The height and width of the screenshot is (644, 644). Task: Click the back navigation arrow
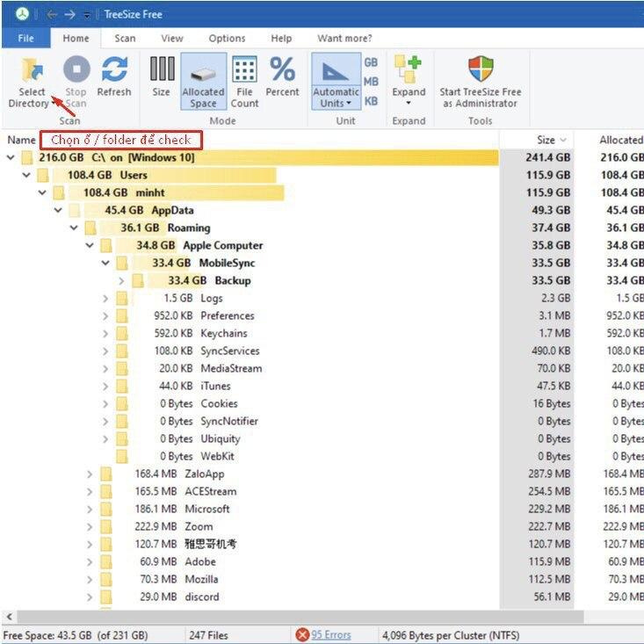(x=52, y=15)
